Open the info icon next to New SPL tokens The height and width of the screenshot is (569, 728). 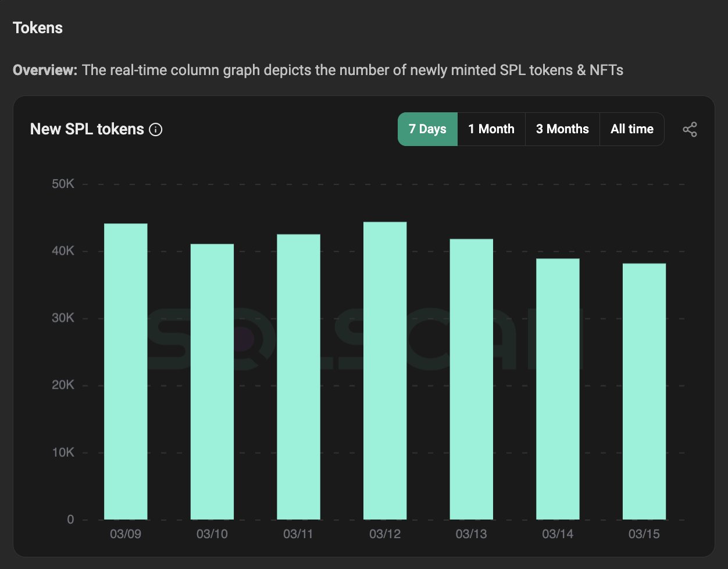(156, 129)
